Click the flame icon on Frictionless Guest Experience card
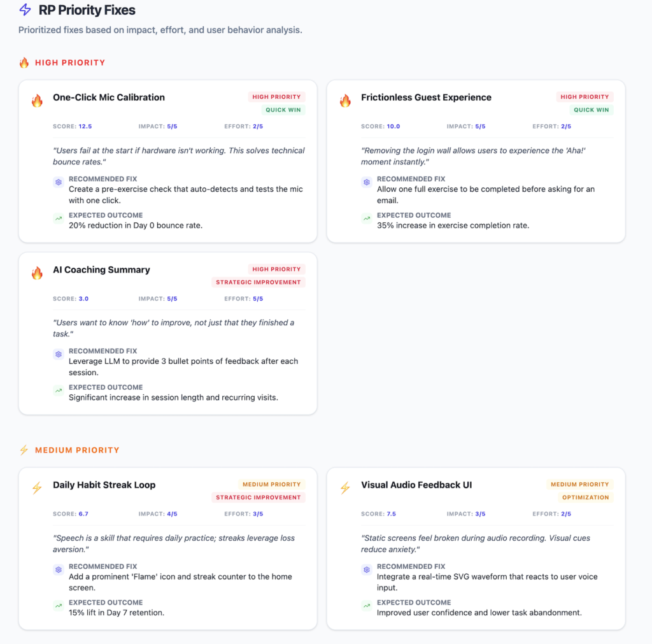This screenshot has width=652, height=644. click(345, 100)
